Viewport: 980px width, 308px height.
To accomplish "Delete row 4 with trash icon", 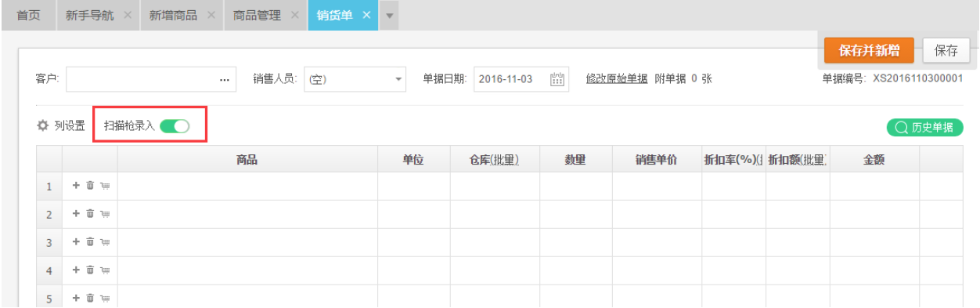I will coord(90,270).
